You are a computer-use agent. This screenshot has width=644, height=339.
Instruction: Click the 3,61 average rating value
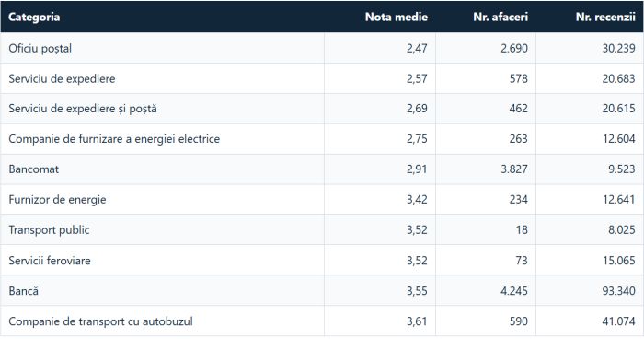pyautogui.click(x=417, y=321)
